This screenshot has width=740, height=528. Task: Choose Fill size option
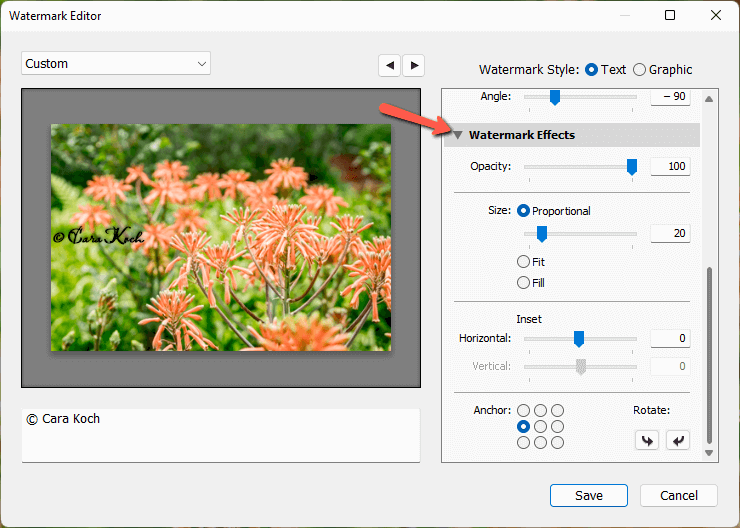[x=523, y=283]
